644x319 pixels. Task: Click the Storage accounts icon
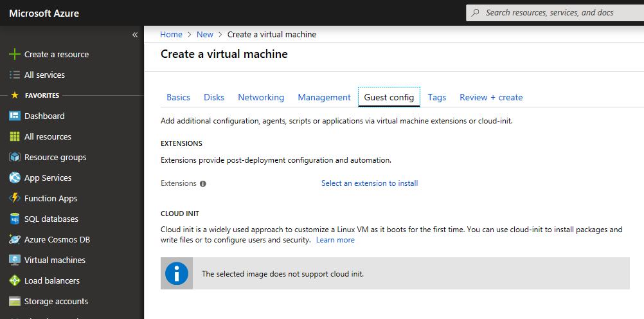(x=15, y=302)
